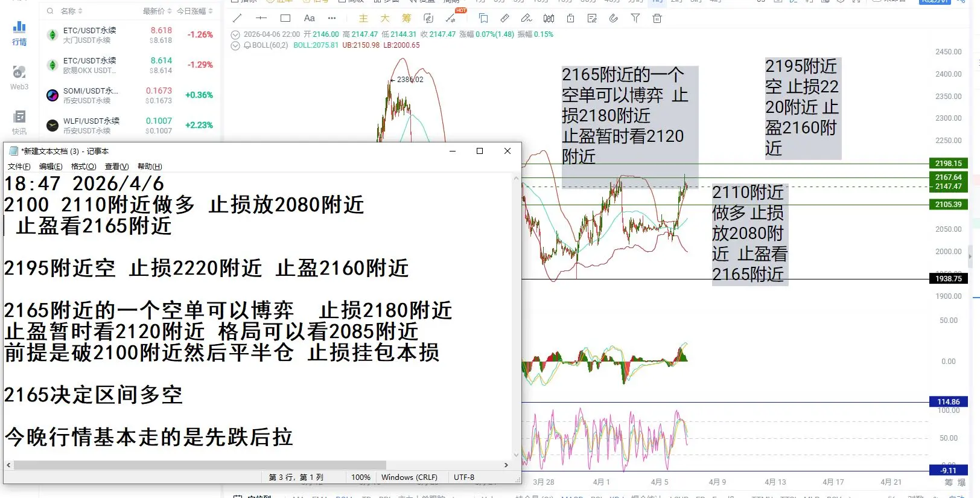Click the 筹 chip distribution button
This screenshot has width=980, height=498.
pos(407,19)
